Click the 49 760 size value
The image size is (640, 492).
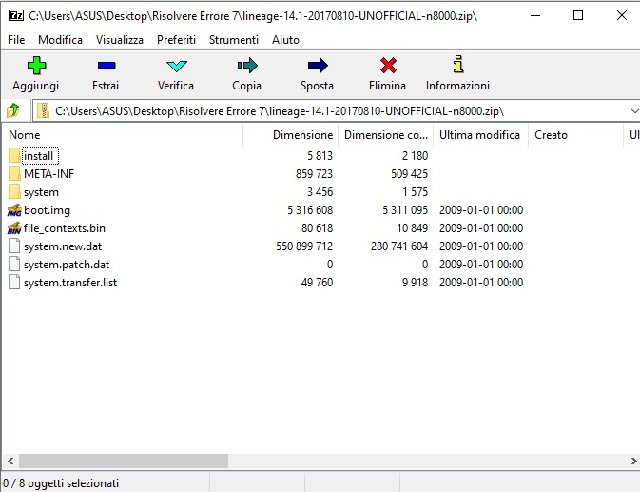[317, 282]
